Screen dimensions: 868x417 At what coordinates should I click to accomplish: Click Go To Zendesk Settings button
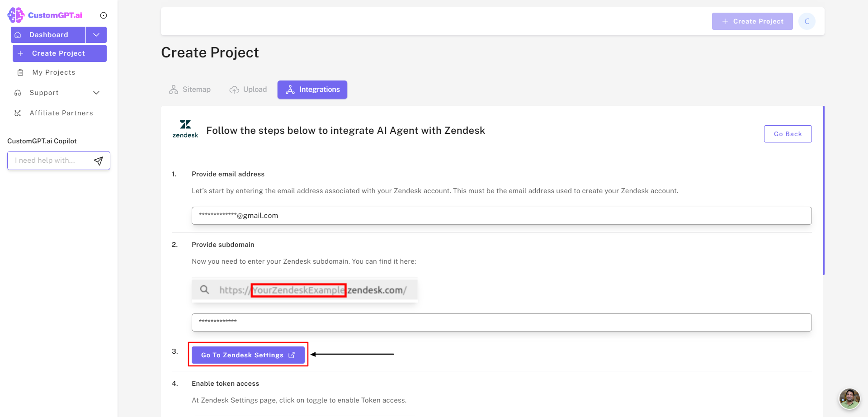pyautogui.click(x=248, y=355)
